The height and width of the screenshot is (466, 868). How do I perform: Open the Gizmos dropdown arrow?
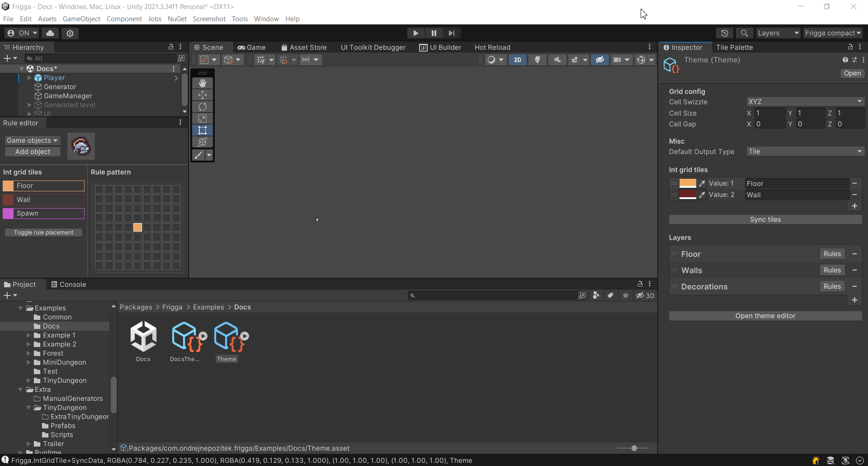tap(651, 60)
